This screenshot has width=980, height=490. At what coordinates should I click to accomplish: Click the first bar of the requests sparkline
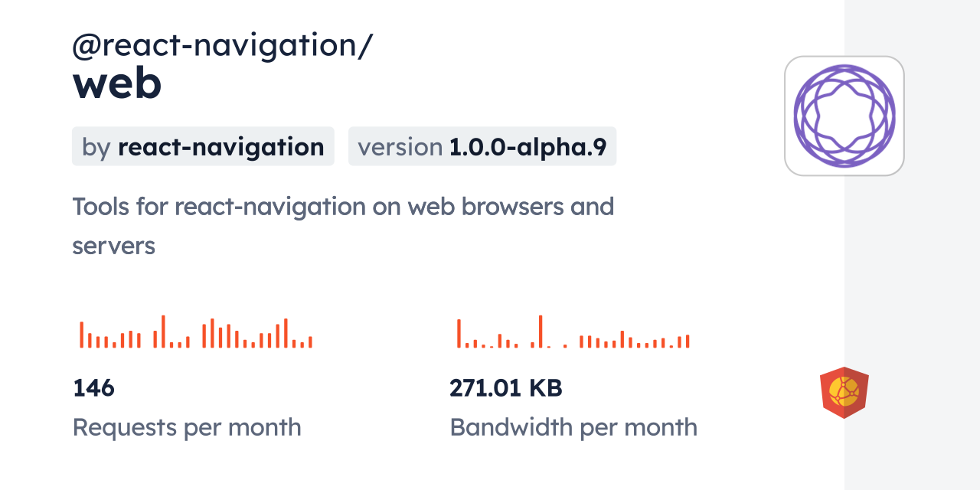81,335
